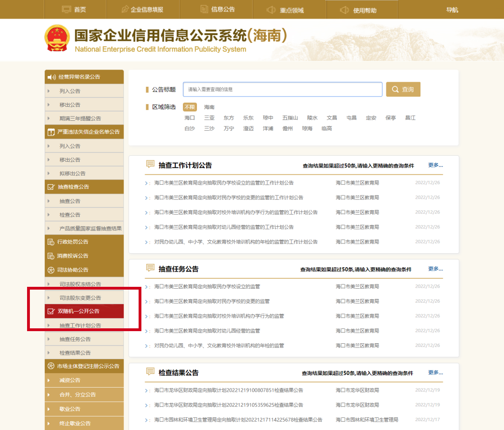
Task: Filter by 儋州 region
Action: pyautogui.click(x=287, y=128)
